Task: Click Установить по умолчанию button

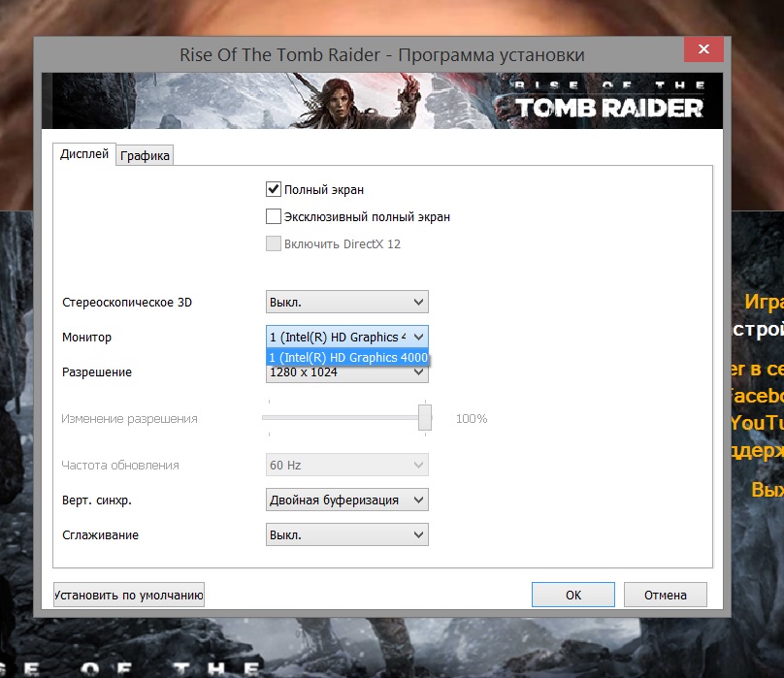Action: point(129,595)
